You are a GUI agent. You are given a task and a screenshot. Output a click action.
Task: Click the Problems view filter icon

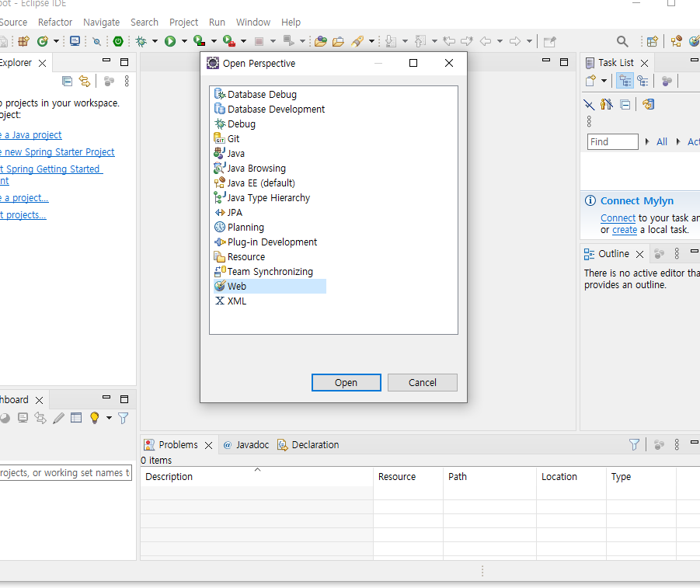634,444
